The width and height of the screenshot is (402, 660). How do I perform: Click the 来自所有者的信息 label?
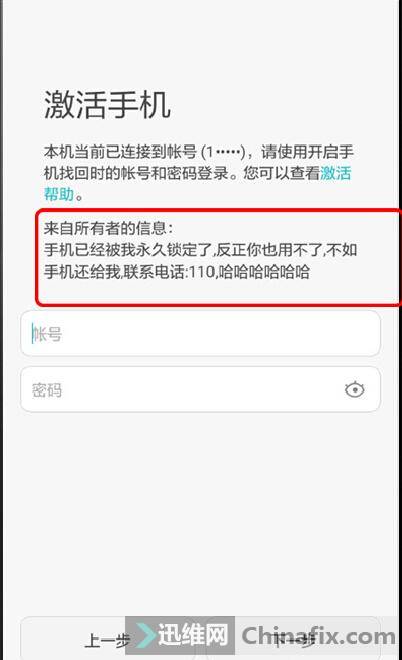point(108,228)
